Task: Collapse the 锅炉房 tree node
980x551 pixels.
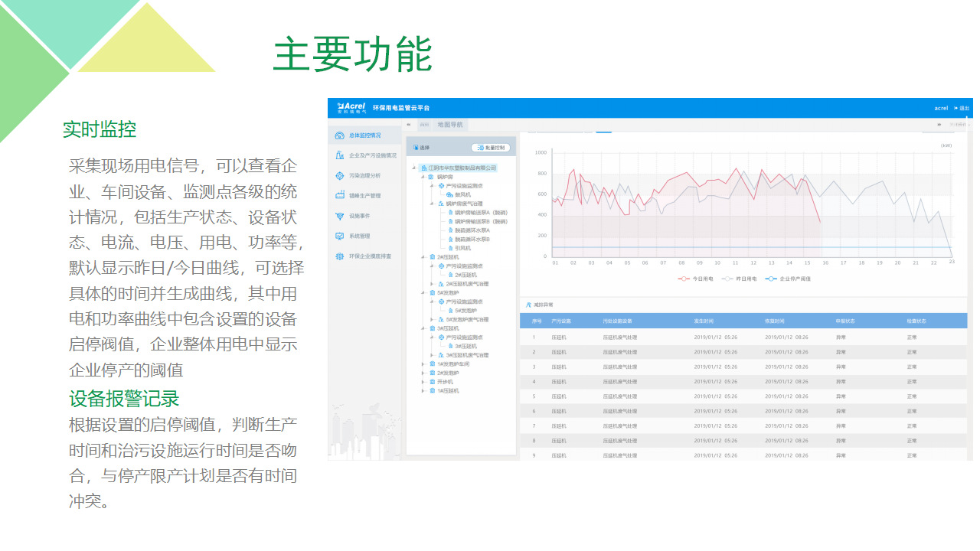Action: coord(423,177)
